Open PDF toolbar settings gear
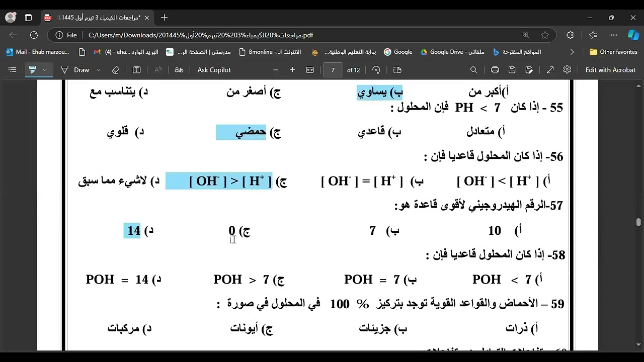The image size is (644, 362). (x=567, y=70)
